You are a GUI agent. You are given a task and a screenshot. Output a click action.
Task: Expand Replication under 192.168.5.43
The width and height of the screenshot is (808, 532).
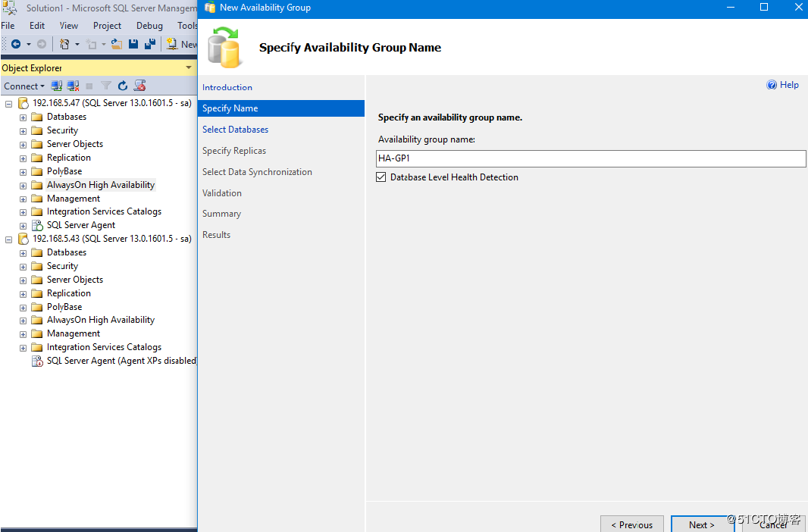coord(23,294)
